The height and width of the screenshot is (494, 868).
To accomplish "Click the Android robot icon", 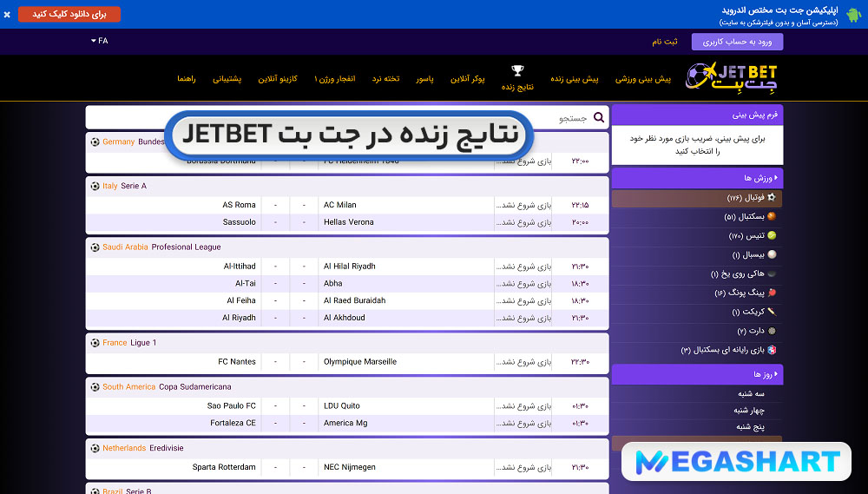I will point(853,15).
